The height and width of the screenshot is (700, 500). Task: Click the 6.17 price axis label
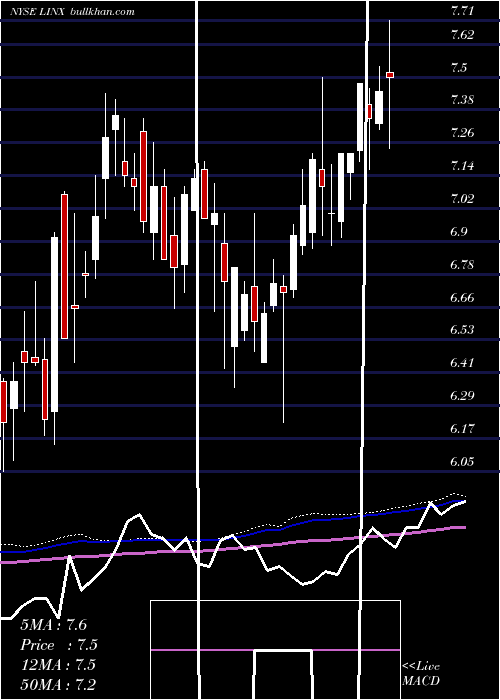pyautogui.click(x=462, y=429)
